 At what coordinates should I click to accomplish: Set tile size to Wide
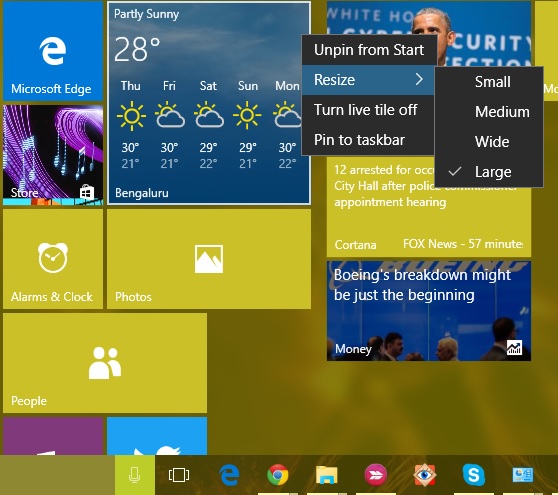489,142
